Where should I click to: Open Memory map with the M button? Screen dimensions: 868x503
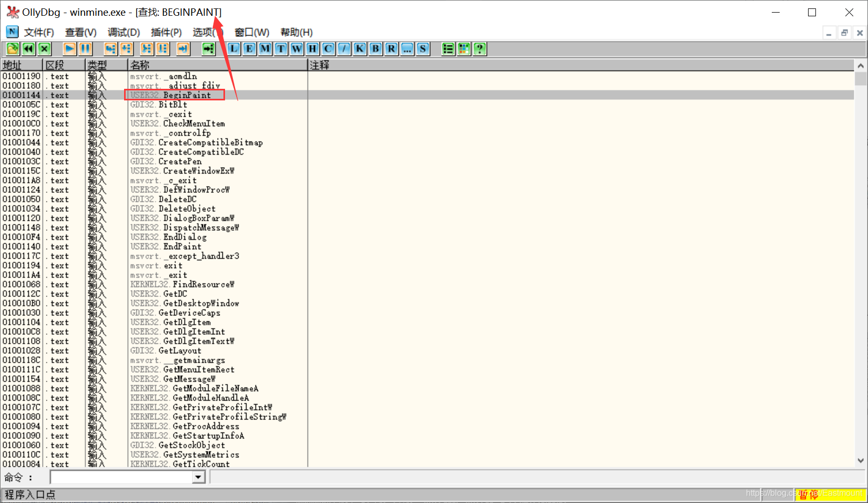tap(265, 49)
